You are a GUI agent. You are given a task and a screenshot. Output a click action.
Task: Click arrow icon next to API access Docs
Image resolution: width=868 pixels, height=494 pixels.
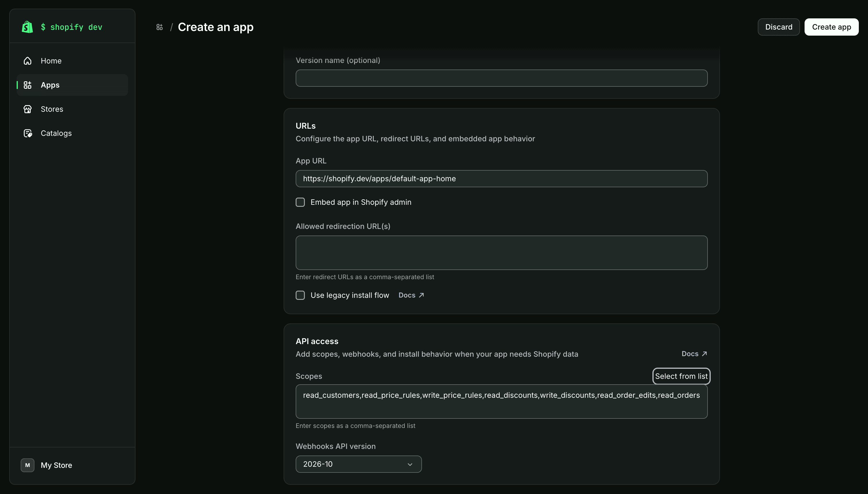coord(705,354)
